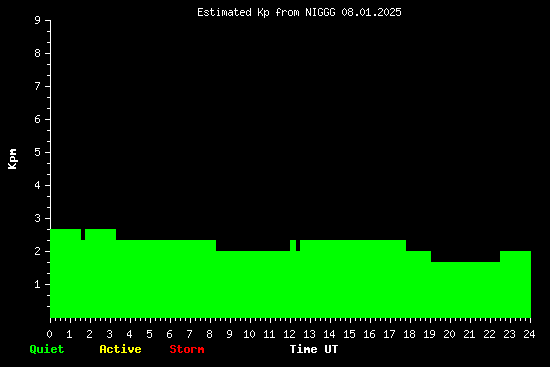Click the hour 18 tick label
The height and width of the screenshot is (367, 550).
coord(409,334)
